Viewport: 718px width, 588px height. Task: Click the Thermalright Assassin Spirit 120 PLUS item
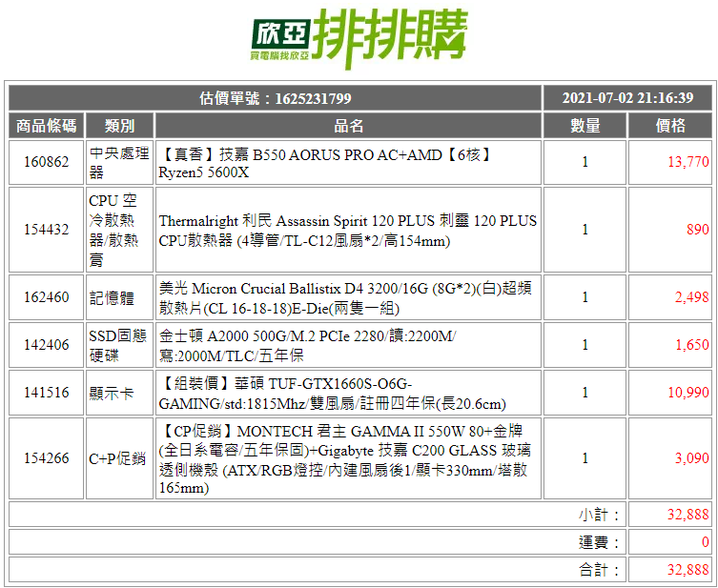tap(348, 229)
